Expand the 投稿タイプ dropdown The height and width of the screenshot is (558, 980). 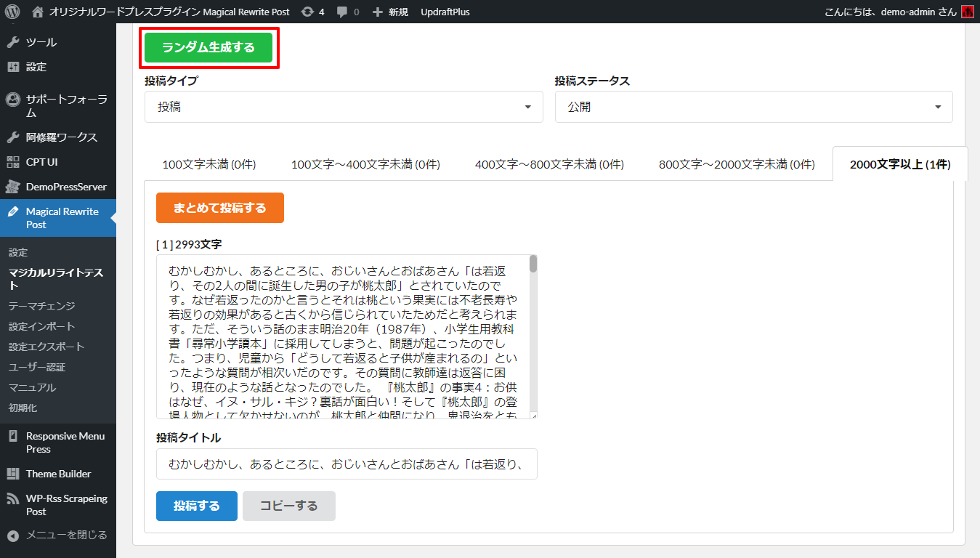[344, 107]
